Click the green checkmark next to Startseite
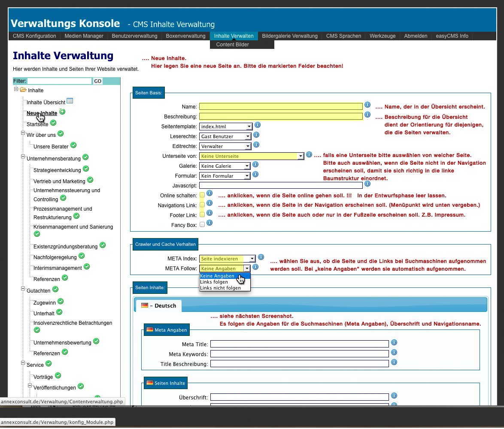Image resolution: width=504 pixels, height=429 pixels. click(53, 123)
